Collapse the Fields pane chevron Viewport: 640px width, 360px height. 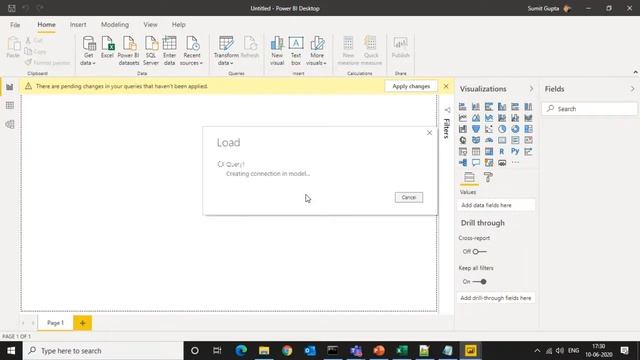click(632, 89)
